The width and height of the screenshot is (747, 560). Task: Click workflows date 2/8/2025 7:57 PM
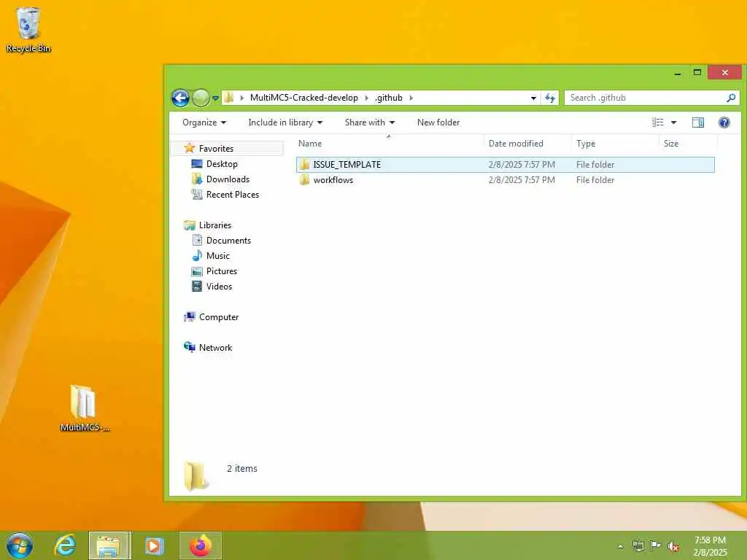tap(521, 180)
